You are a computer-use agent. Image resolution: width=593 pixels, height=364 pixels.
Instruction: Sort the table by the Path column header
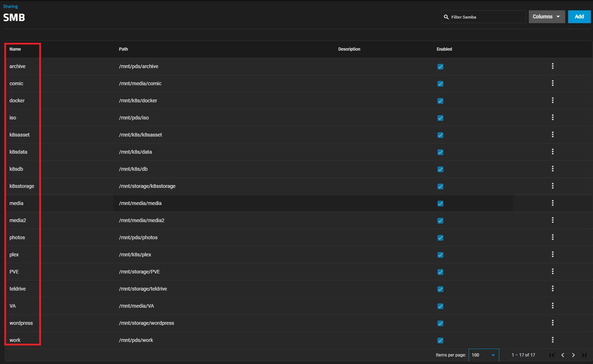point(123,49)
